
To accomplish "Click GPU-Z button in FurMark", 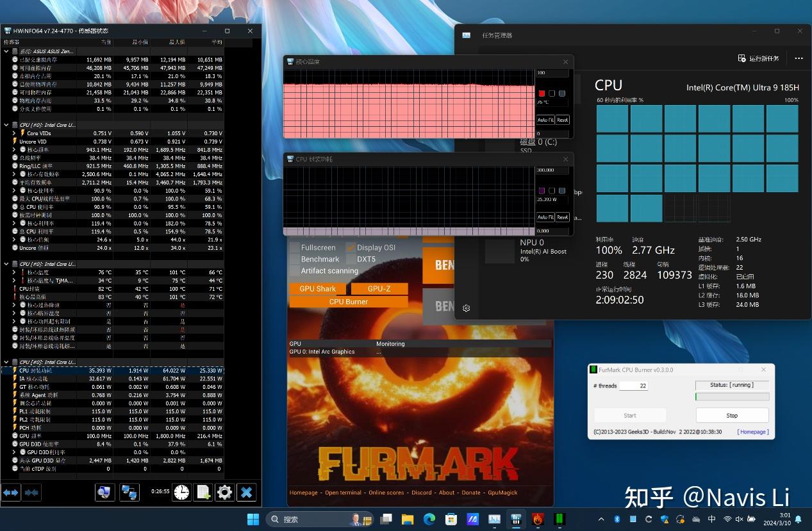I will [379, 289].
